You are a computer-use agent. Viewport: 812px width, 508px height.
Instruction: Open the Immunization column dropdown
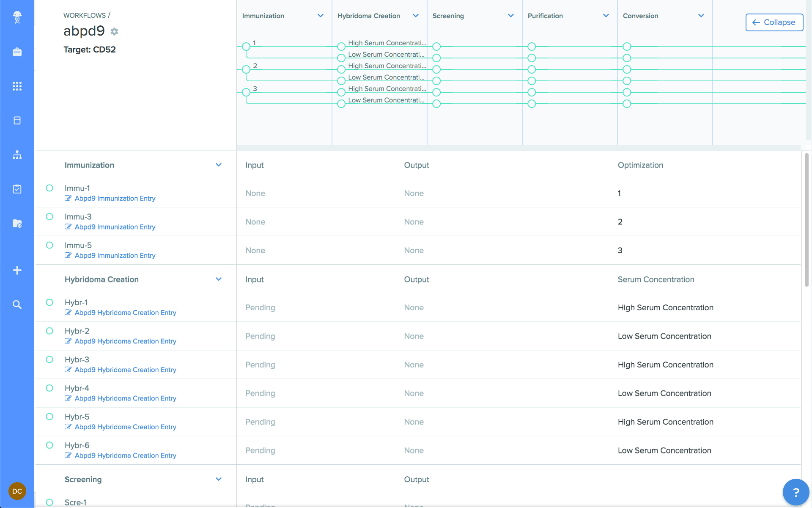[320, 16]
